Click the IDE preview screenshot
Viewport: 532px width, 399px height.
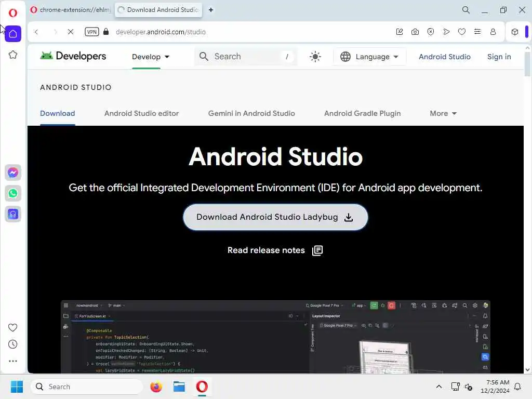coord(275,337)
